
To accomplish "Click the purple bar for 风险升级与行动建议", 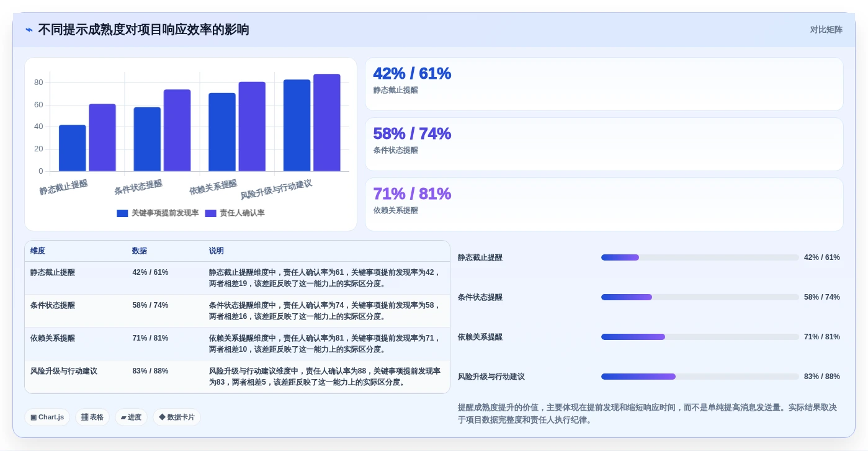I will tap(327, 123).
